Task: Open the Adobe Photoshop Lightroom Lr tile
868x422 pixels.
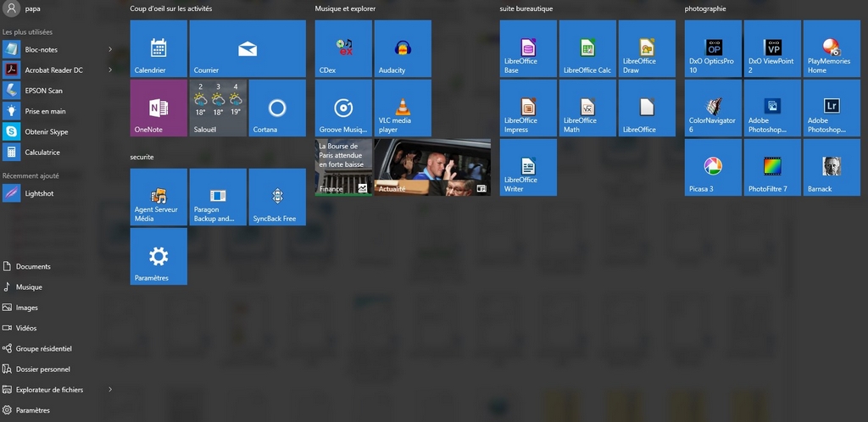Action: tap(832, 108)
